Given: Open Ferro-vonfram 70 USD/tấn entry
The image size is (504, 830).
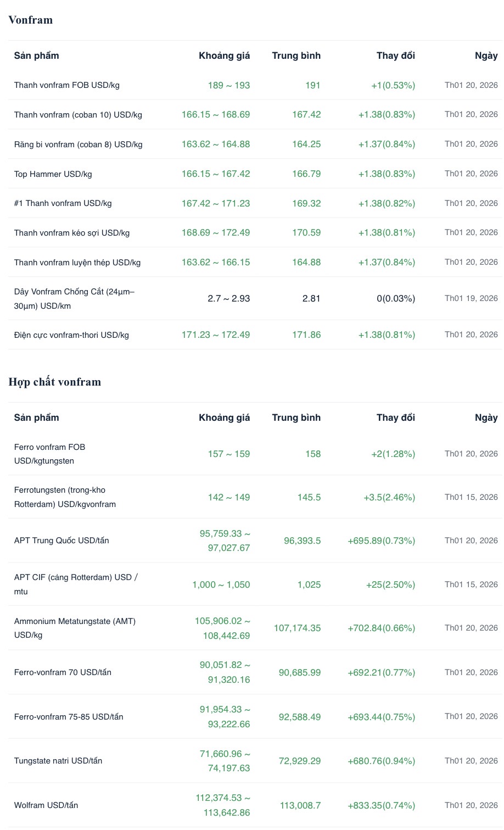Looking at the screenshot, I should click(x=63, y=672).
